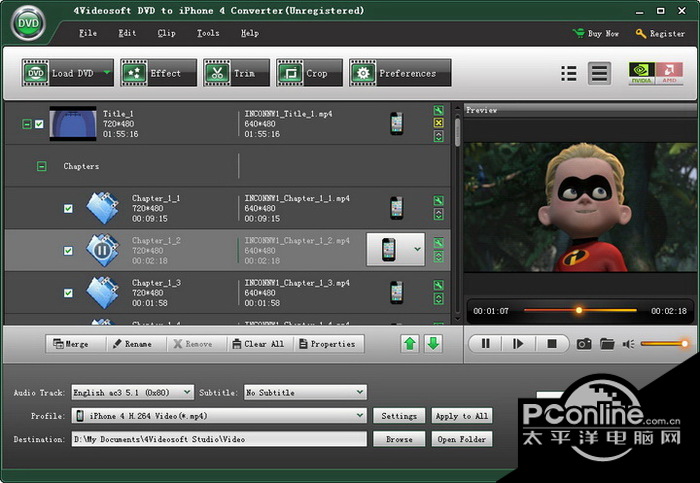
Task: Stop the preview playback
Action: point(552,344)
